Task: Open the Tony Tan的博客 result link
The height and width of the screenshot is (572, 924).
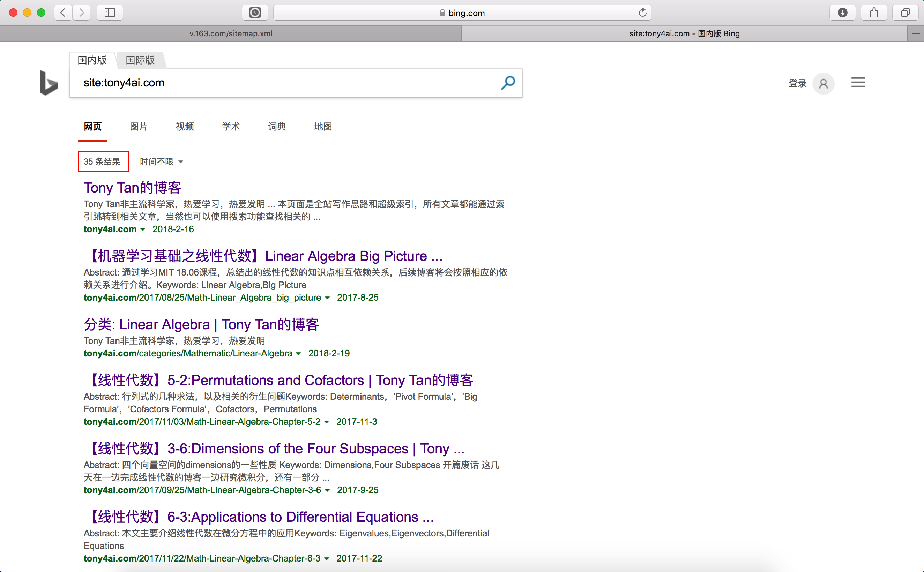Action: click(x=133, y=188)
